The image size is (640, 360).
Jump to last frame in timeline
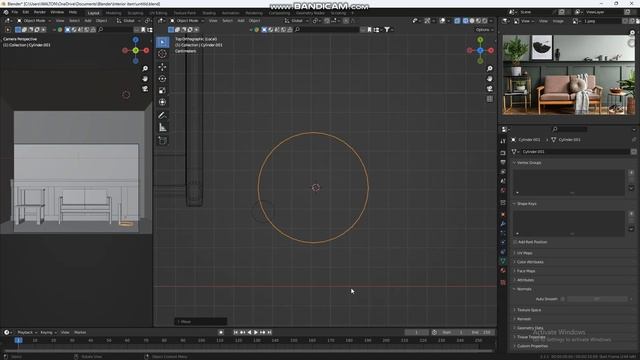click(269, 333)
